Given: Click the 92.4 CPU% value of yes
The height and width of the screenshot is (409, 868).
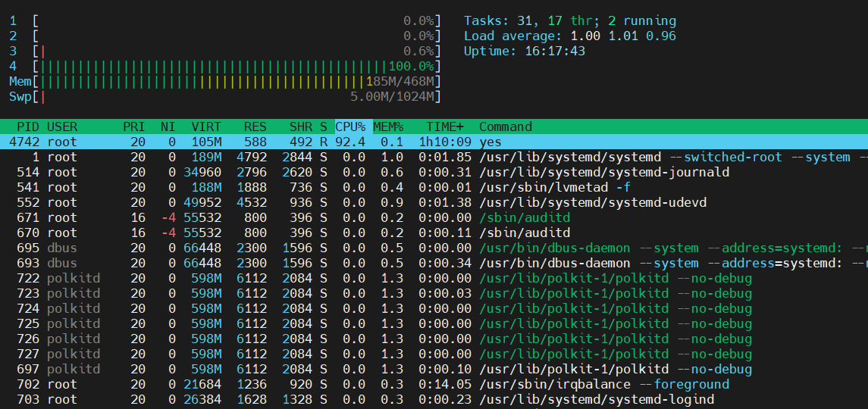Looking at the screenshot, I should [350, 142].
